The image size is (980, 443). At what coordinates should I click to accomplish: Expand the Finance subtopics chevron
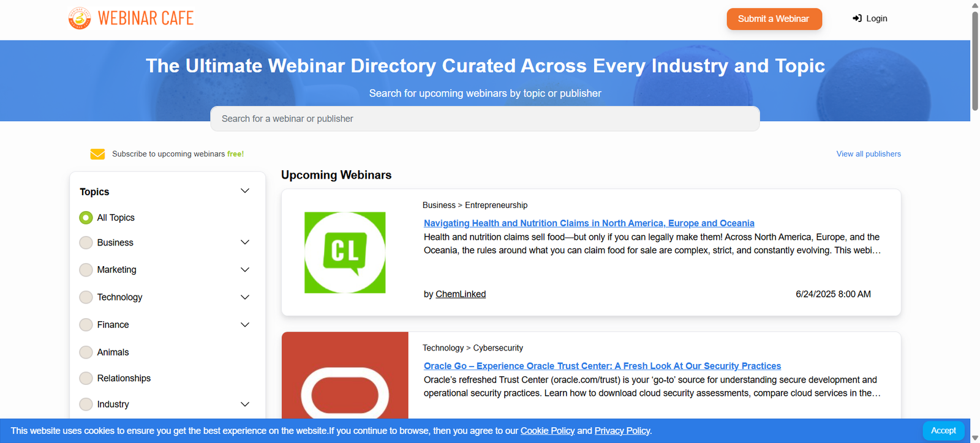(245, 325)
